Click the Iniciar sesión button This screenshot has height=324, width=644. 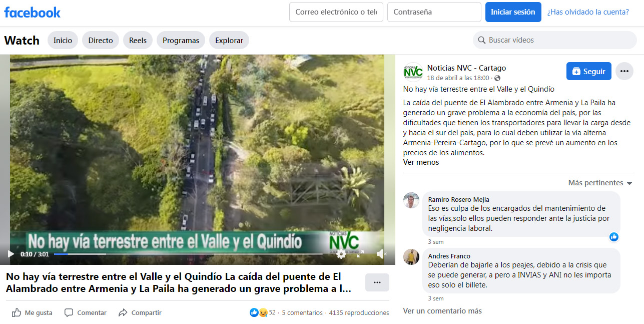coord(513,12)
